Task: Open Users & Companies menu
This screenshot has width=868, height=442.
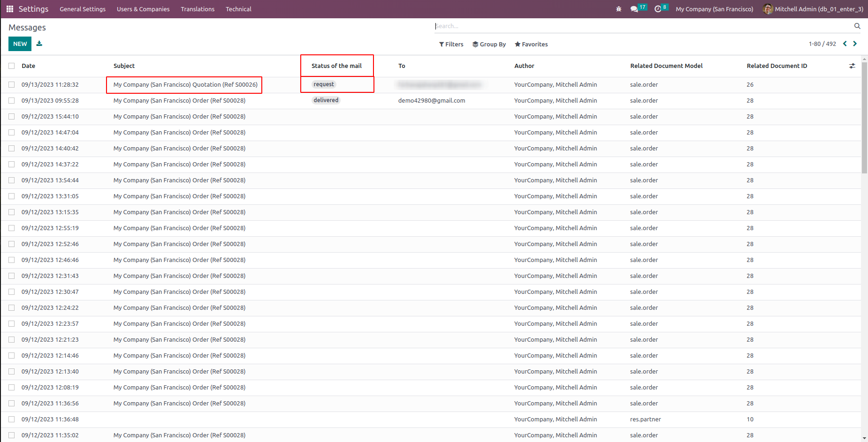Action: (143, 9)
